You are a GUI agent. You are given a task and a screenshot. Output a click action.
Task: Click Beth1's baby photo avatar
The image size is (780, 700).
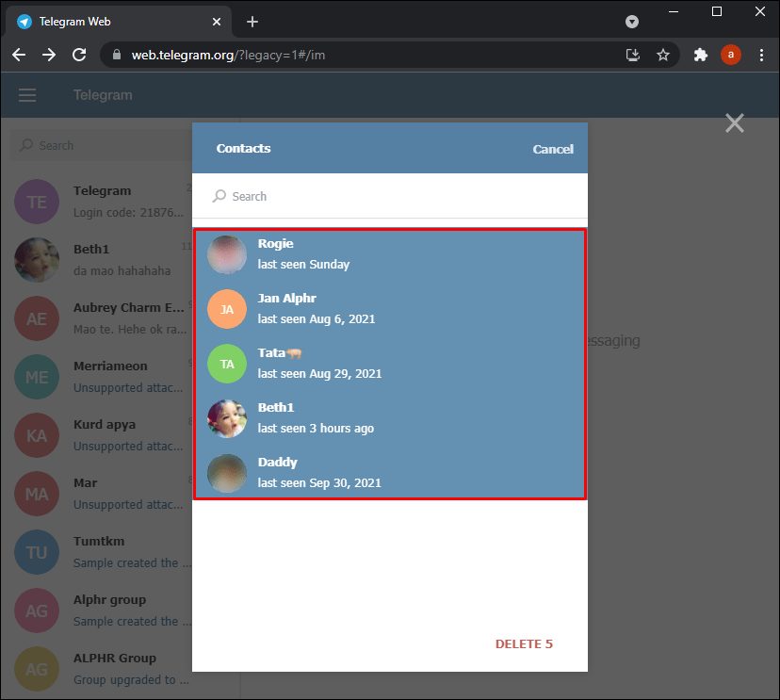226,418
